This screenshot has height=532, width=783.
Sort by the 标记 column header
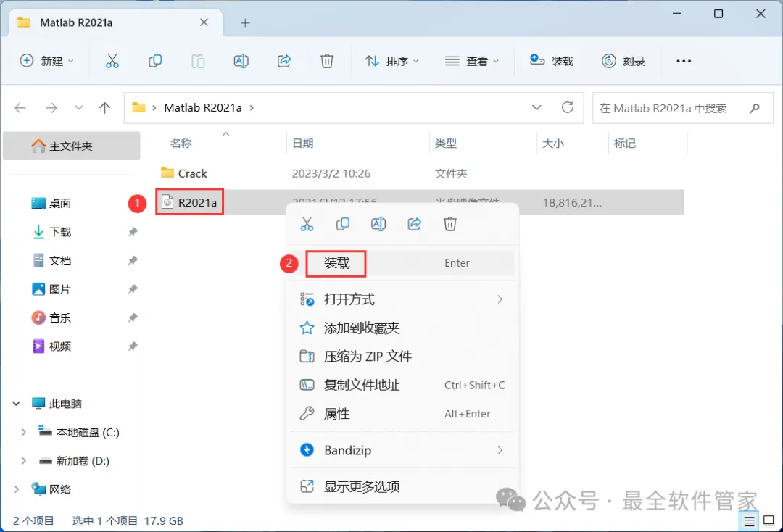tap(625, 144)
